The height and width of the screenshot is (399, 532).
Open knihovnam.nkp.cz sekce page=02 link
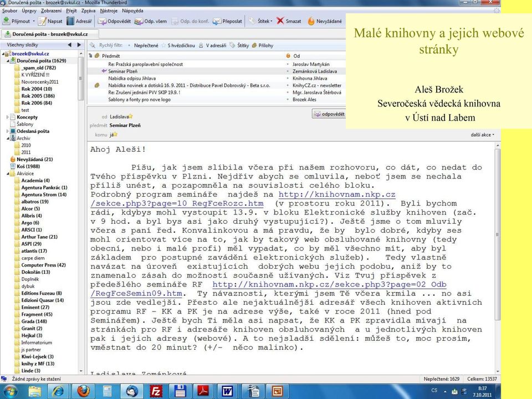tap(268, 289)
